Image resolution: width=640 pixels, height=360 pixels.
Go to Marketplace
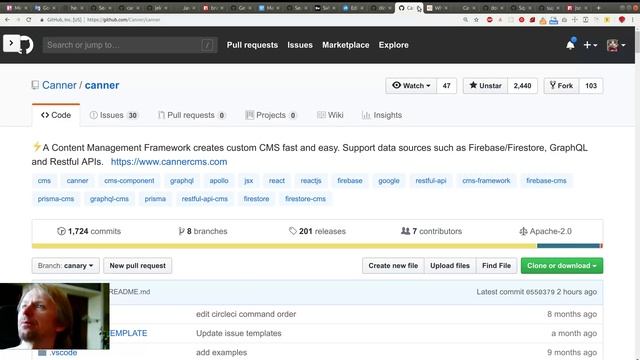[x=346, y=45]
